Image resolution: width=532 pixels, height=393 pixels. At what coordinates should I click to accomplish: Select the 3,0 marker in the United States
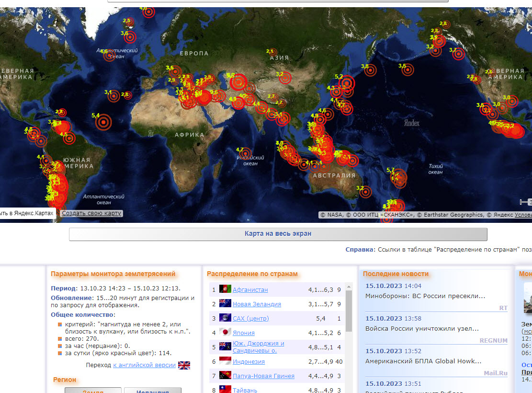[512, 101]
